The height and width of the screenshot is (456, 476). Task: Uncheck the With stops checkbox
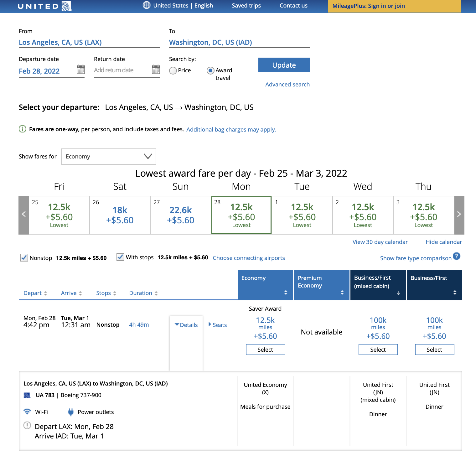click(x=120, y=257)
